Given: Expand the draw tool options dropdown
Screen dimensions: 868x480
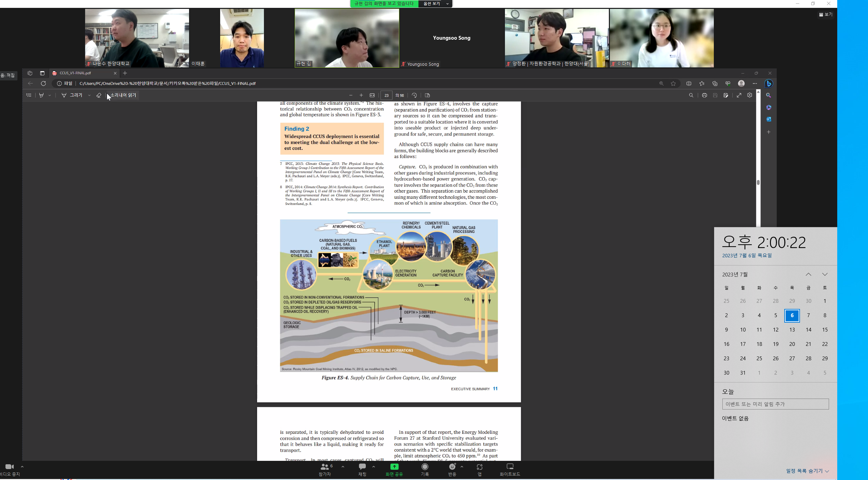Looking at the screenshot, I should click(x=89, y=95).
